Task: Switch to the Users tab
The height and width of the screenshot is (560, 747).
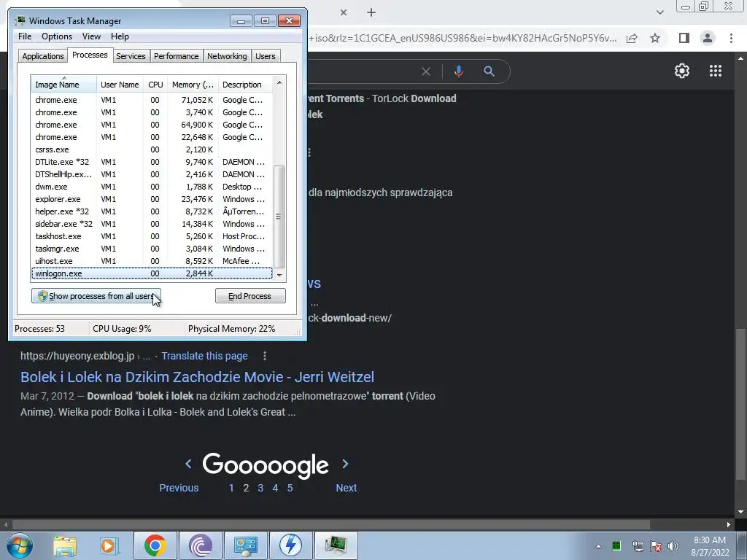Action: pyautogui.click(x=266, y=56)
